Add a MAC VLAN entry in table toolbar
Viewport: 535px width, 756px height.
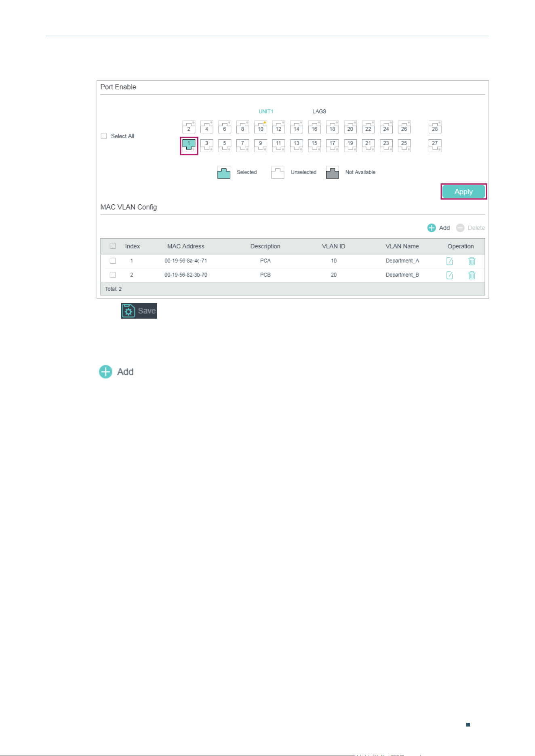click(x=438, y=228)
